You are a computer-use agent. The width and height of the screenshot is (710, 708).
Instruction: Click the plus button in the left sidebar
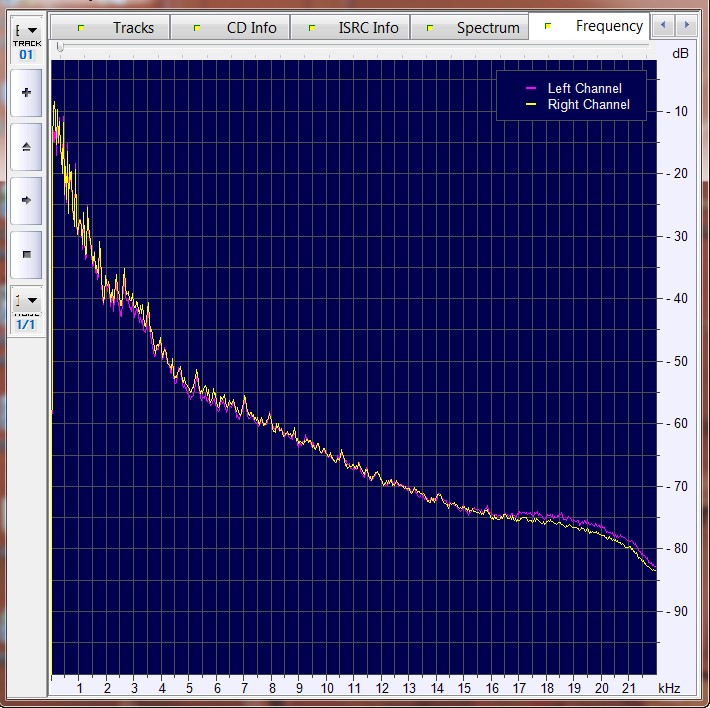coord(26,93)
